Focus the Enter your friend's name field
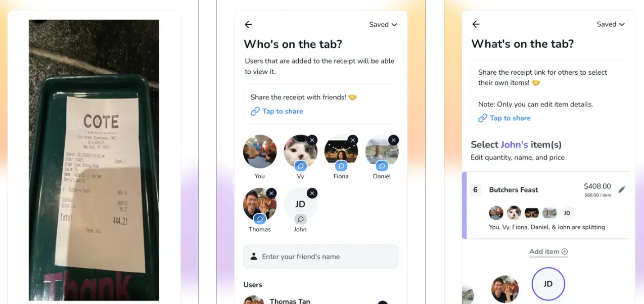644x304 pixels. coord(321,257)
